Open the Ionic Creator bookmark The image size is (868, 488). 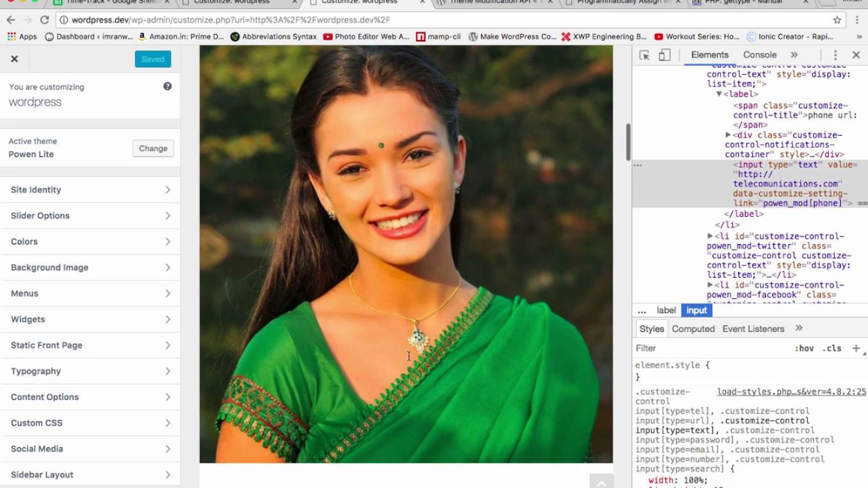pyautogui.click(x=790, y=37)
